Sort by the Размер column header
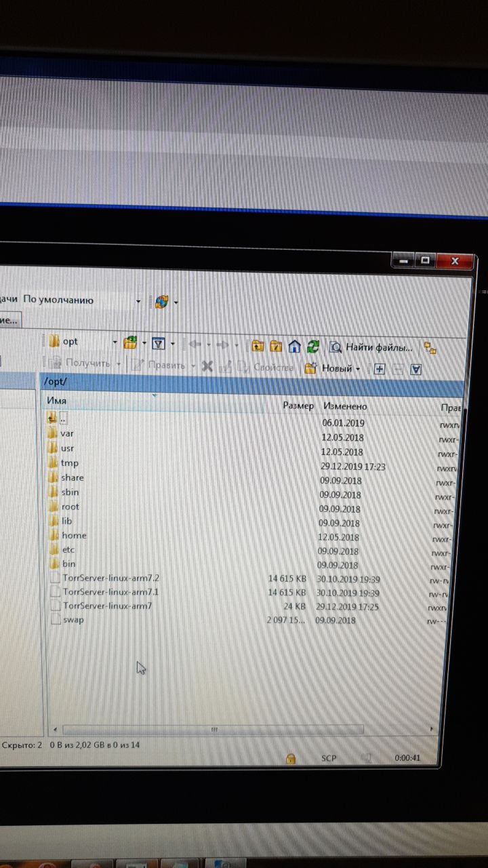The image size is (488, 868). [298, 406]
